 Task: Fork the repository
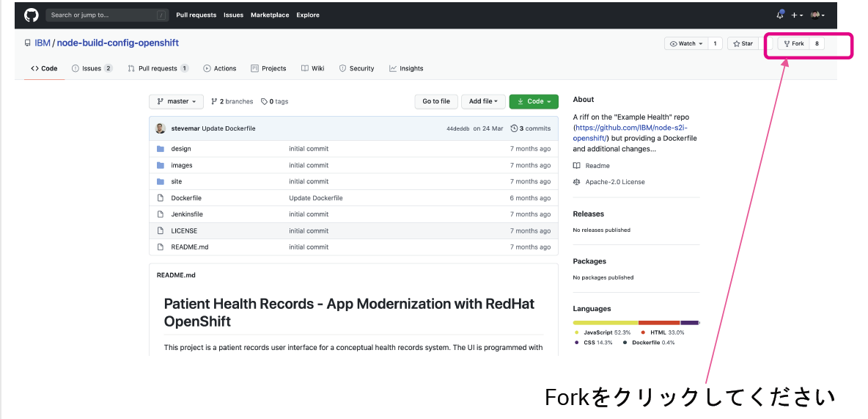(x=793, y=43)
